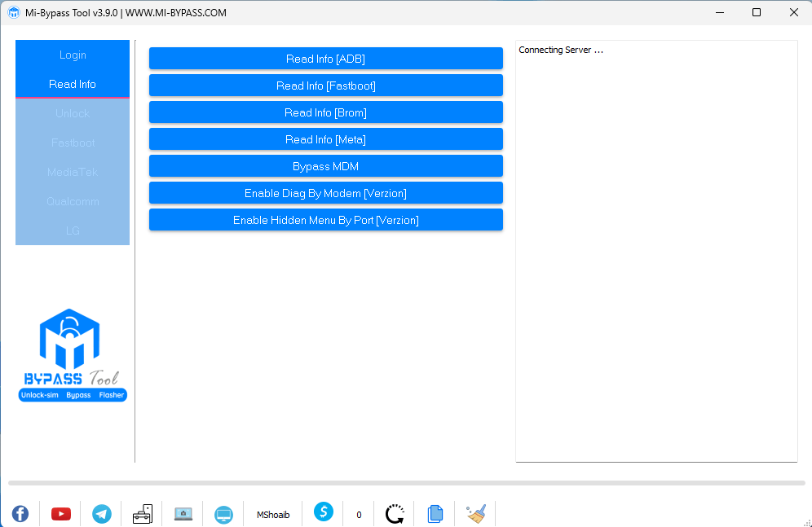Copy the log using the copy icon
The width and height of the screenshot is (812, 527).
point(435,513)
